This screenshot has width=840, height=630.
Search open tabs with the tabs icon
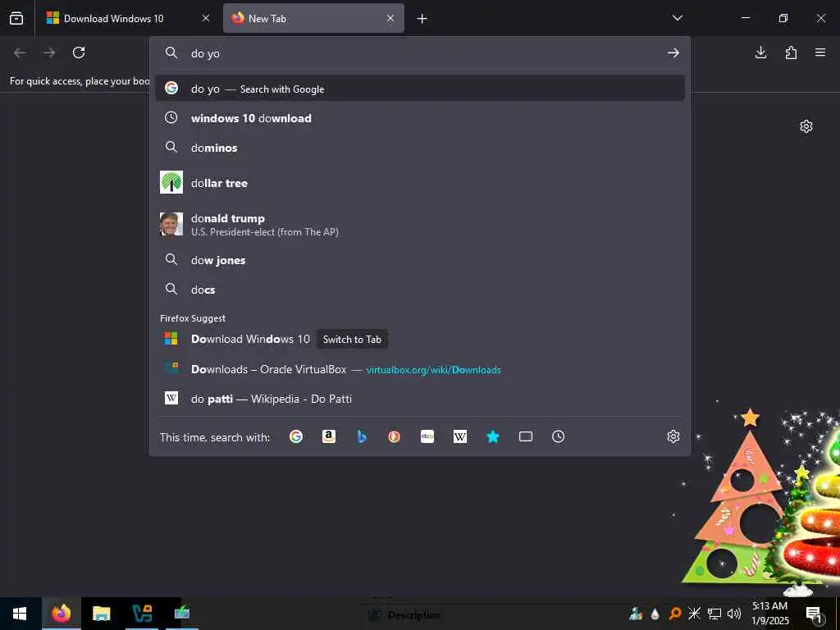click(x=526, y=436)
